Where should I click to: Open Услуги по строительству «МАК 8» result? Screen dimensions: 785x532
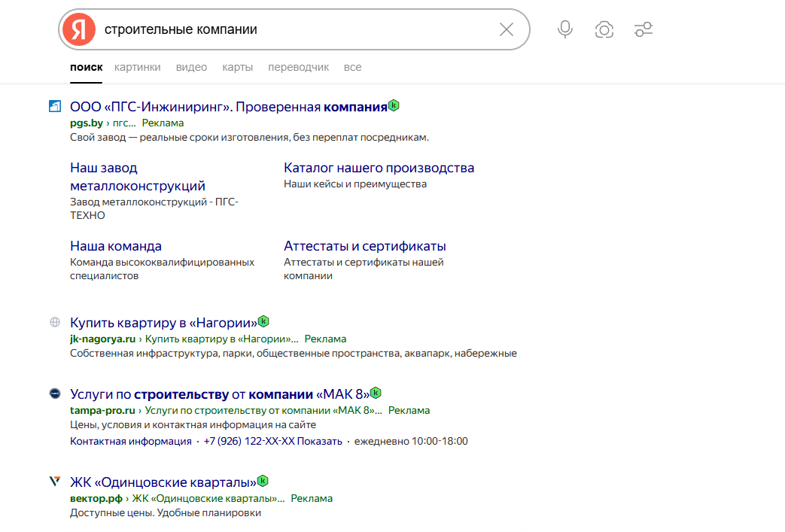point(220,394)
